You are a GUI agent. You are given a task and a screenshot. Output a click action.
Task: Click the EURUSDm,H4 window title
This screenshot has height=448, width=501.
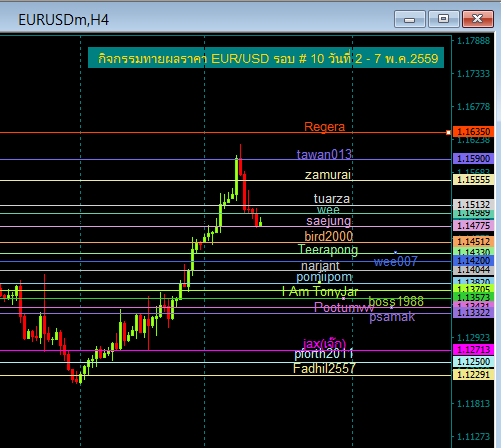[x=64, y=20]
